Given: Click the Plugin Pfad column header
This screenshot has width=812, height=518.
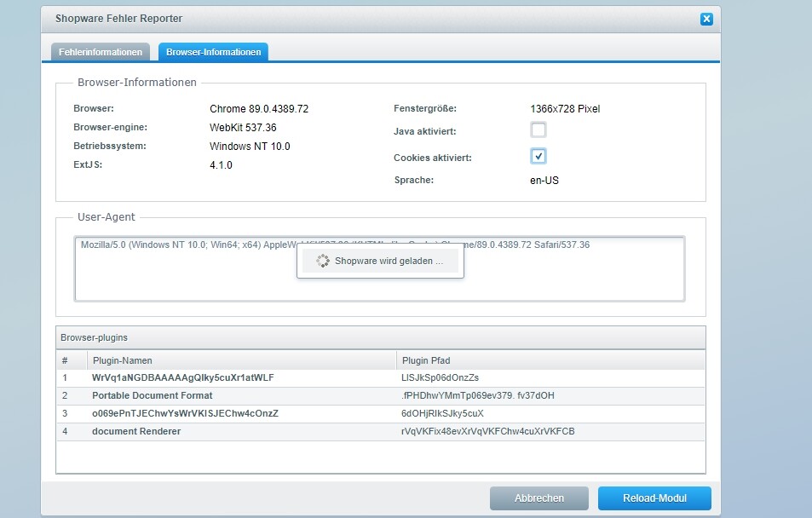Looking at the screenshot, I should (550, 360).
